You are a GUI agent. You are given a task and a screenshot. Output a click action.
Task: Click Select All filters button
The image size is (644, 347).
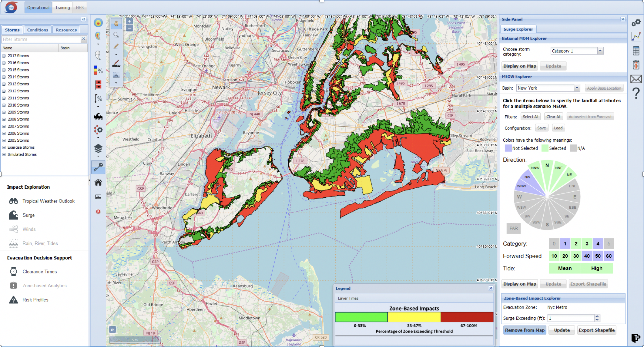click(530, 117)
